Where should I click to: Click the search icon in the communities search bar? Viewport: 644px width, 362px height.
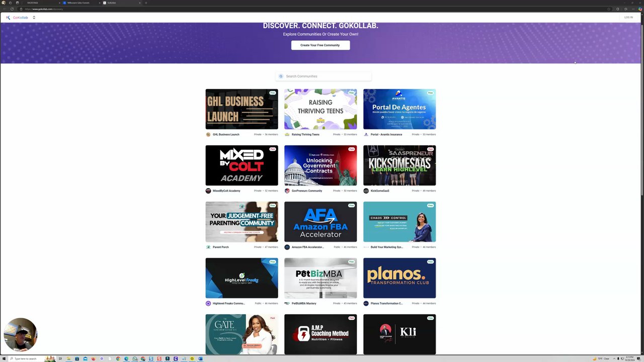(281, 76)
